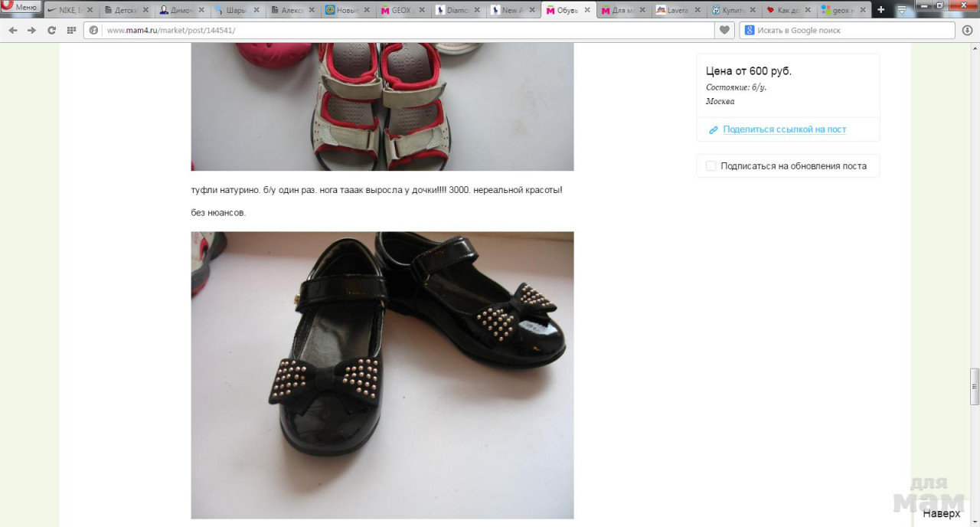Image resolution: width=980 pixels, height=527 pixels.
Task: Tick the post updates subscription checkbox
Action: tap(710, 166)
